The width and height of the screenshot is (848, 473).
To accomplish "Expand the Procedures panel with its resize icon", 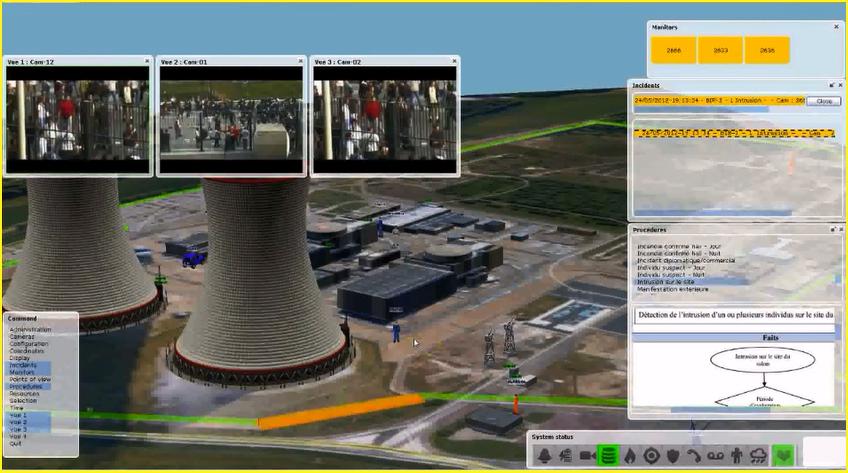I will pyautogui.click(x=831, y=229).
